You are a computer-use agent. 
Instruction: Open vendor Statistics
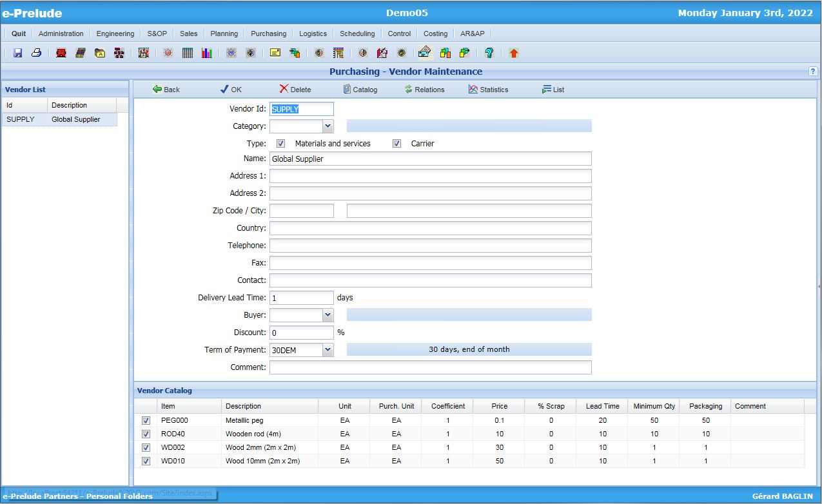(488, 90)
